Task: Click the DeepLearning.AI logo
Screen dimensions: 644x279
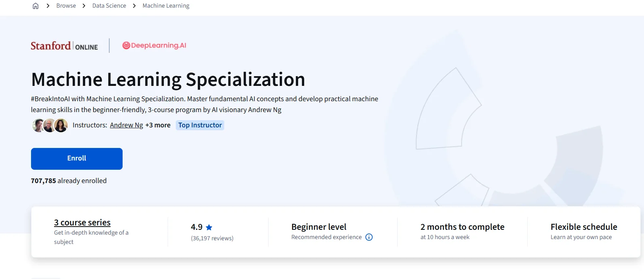Action: [x=154, y=46]
